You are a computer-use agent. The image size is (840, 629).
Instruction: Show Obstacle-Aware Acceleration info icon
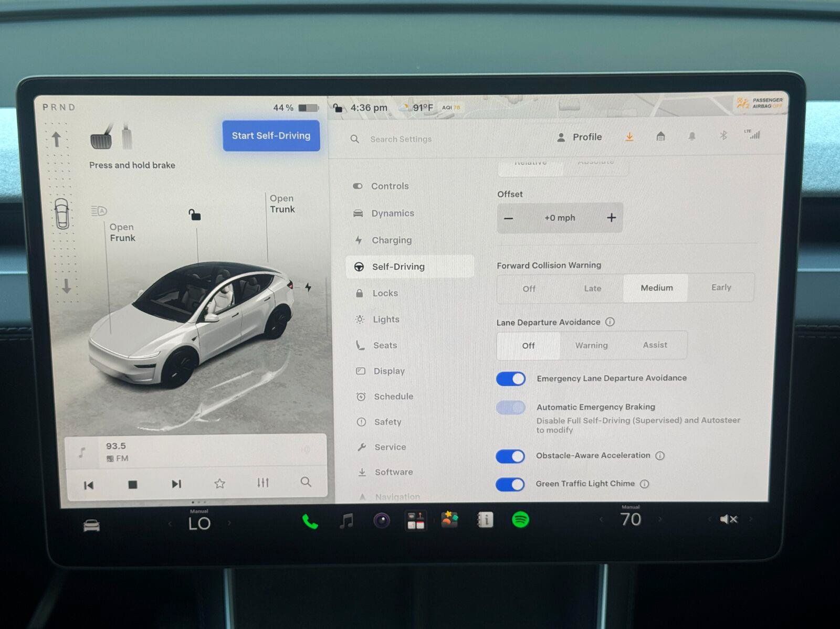tap(660, 456)
